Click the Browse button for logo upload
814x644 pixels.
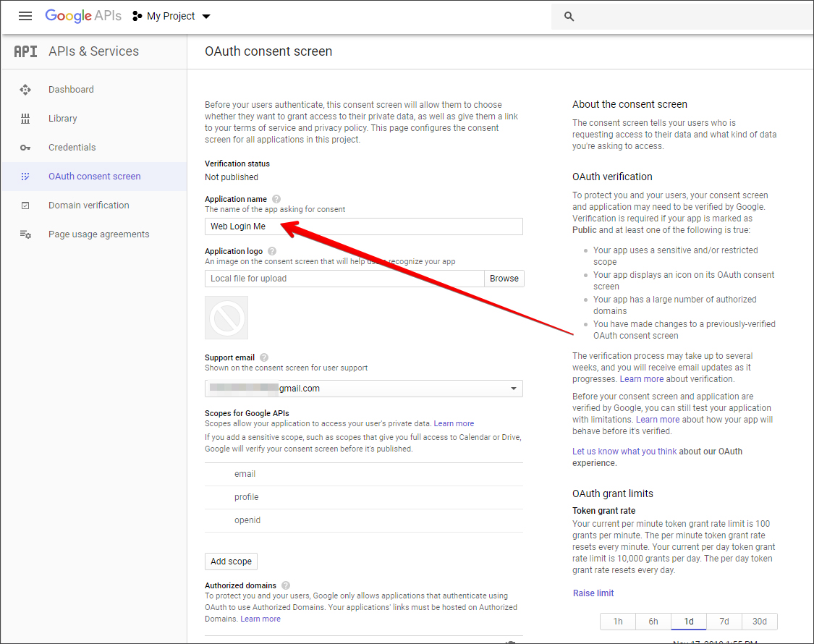(x=504, y=279)
